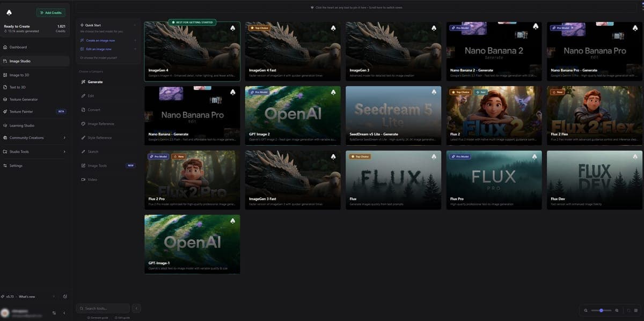Open the ImageGen 3 model card
This screenshot has height=321, width=644.
393,51
